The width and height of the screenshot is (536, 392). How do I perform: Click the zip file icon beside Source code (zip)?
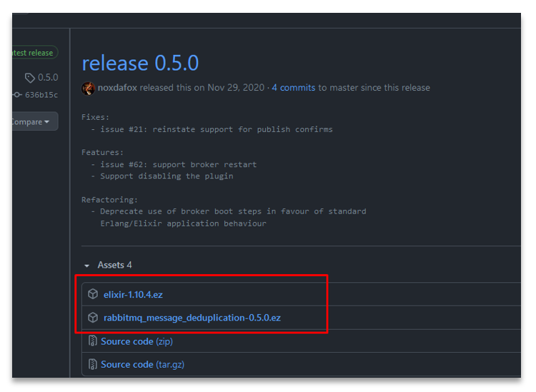coord(93,341)
